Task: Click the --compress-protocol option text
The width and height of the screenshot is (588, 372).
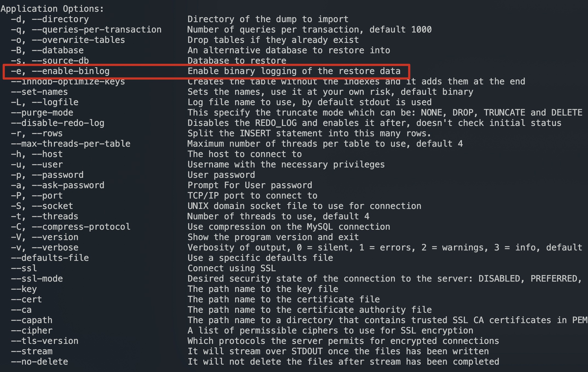Action: (x=81, y=227)
